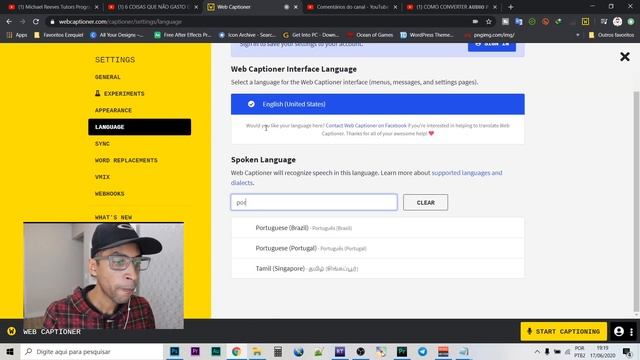
Task: Open the Windows notification center
Action: point(627,351)
